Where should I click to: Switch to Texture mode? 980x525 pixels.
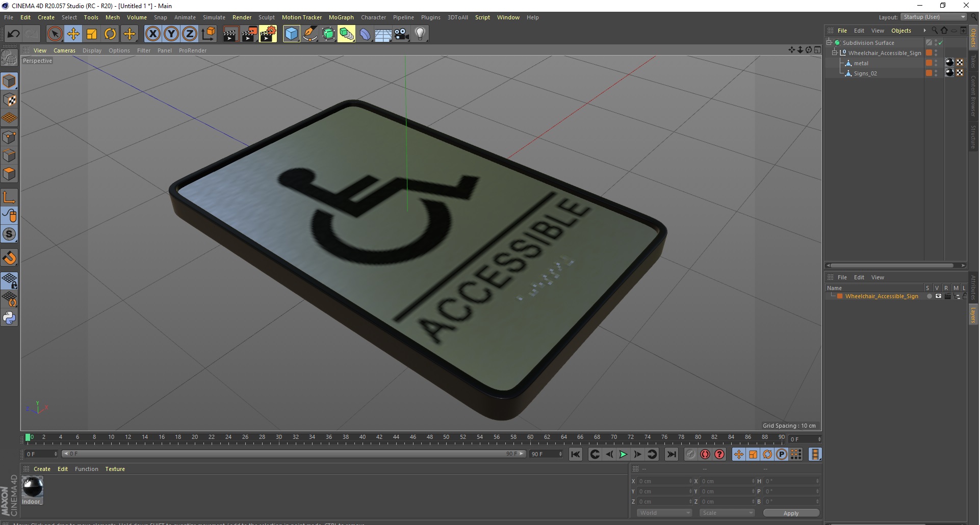click(x=9, y=100)
